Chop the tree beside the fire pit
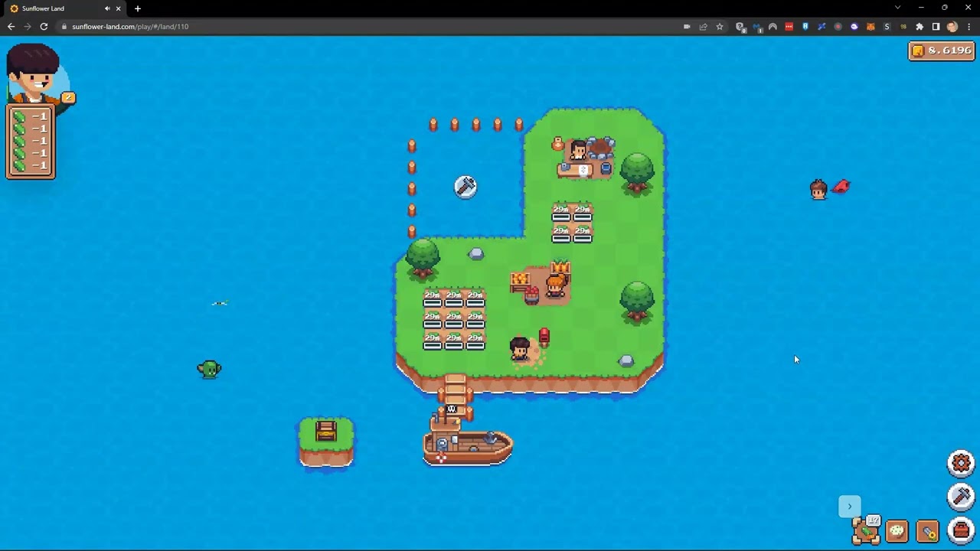This screenshot has height=551, width=980. point(637,173)
